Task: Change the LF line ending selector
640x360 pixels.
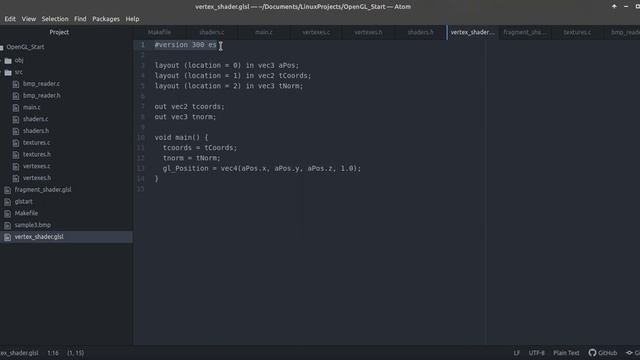Action: (x=517, y=353)
